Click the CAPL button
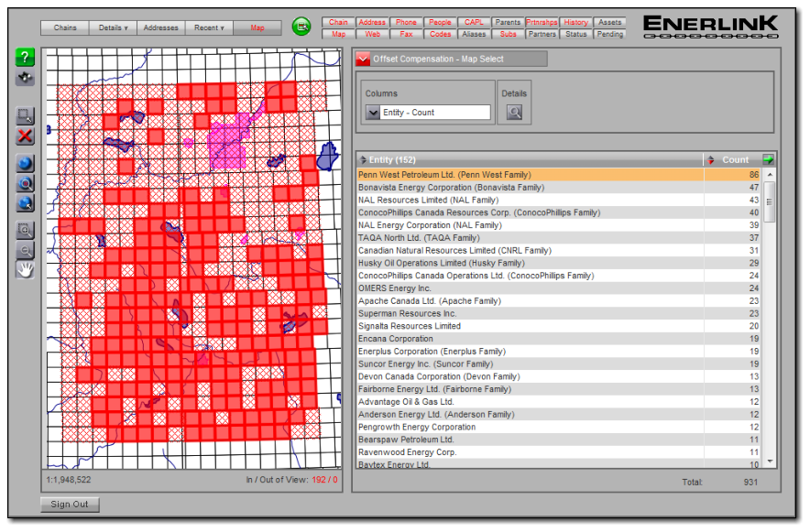 coord(474,22)
